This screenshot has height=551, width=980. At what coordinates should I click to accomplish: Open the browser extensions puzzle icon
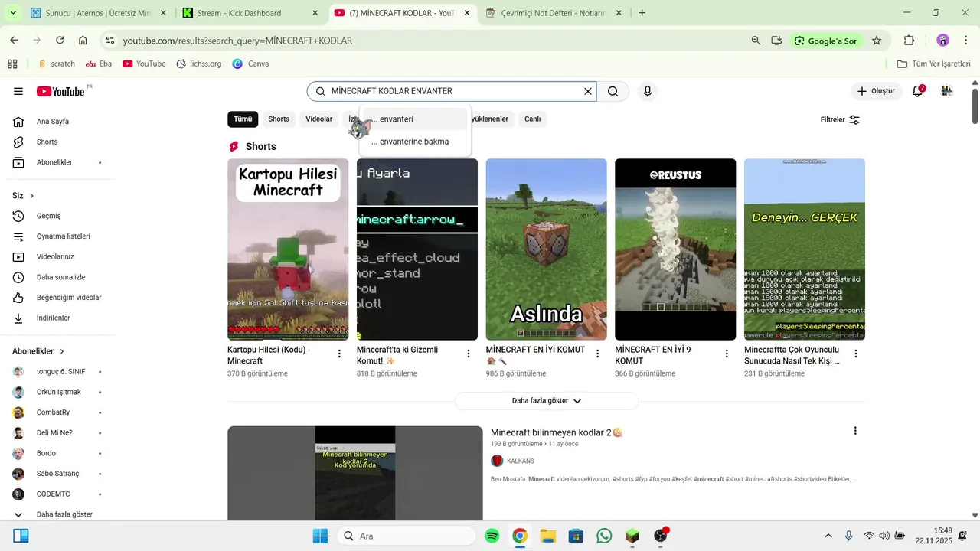tap(910, 41)
